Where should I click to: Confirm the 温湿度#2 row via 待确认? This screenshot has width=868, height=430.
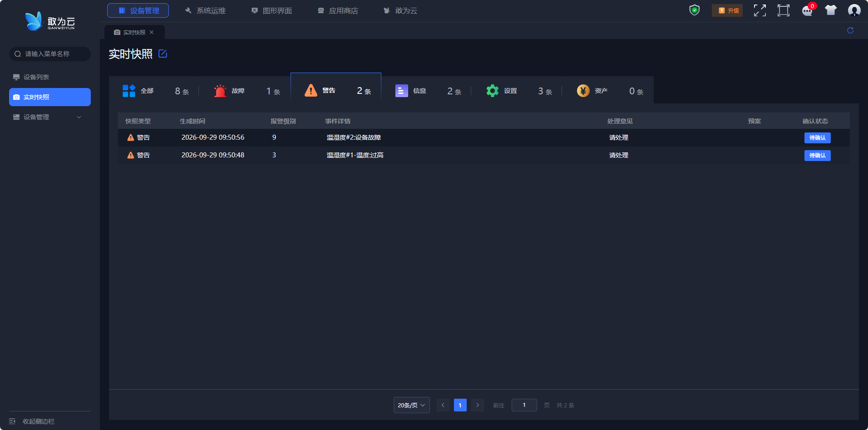(818, 138)
